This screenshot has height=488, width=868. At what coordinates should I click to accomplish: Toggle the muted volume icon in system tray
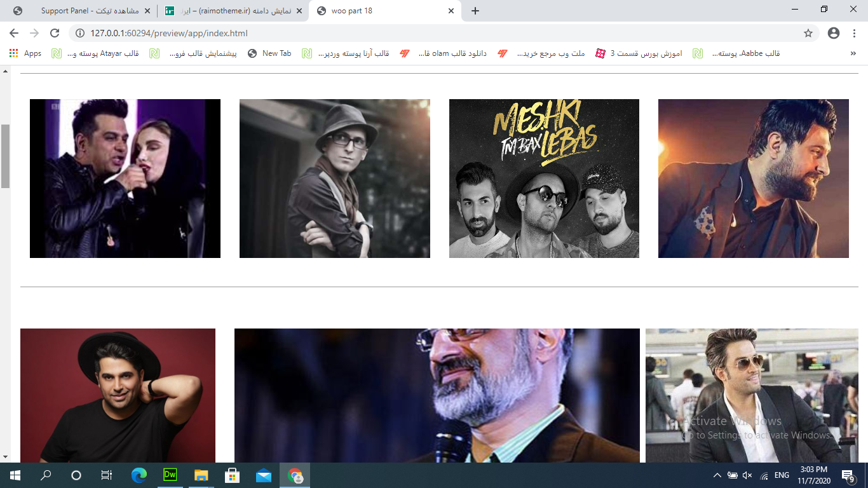tap(748, 475)
